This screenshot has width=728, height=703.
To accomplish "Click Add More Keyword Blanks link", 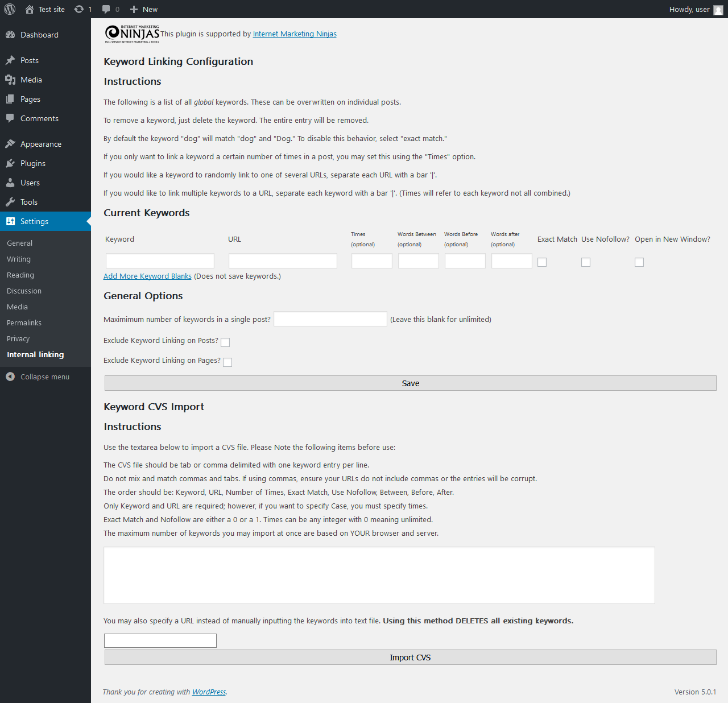I will 147,276.
